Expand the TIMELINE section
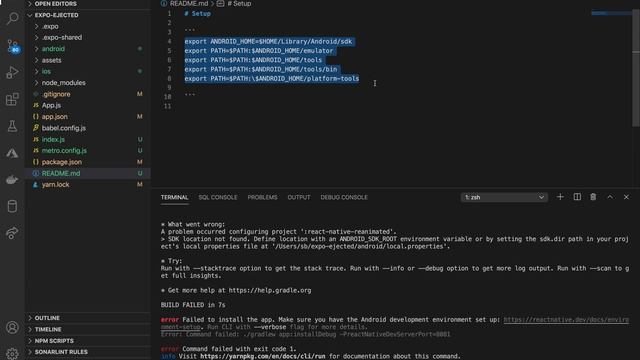The height and width of the screenshot is (360, 640). 88,329
